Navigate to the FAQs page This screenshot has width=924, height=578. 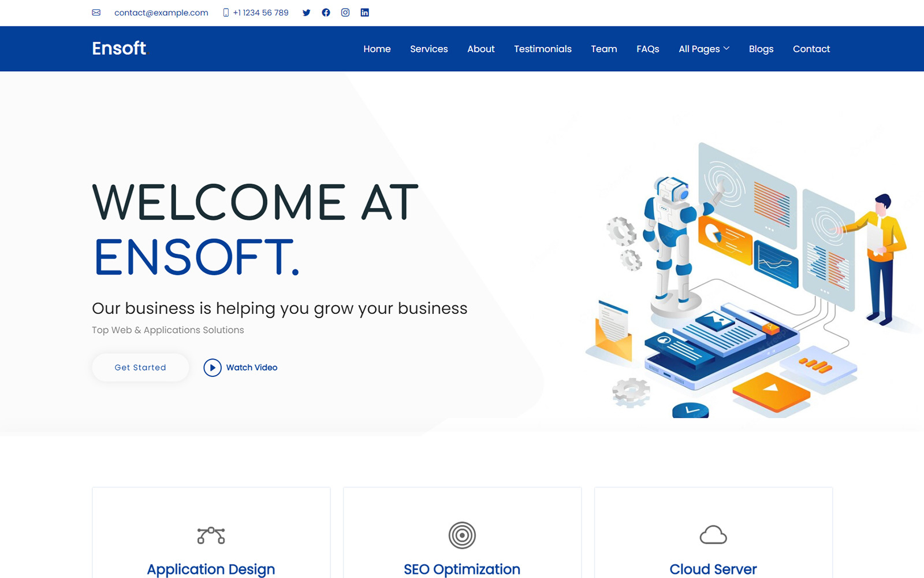tap(647, 49)
